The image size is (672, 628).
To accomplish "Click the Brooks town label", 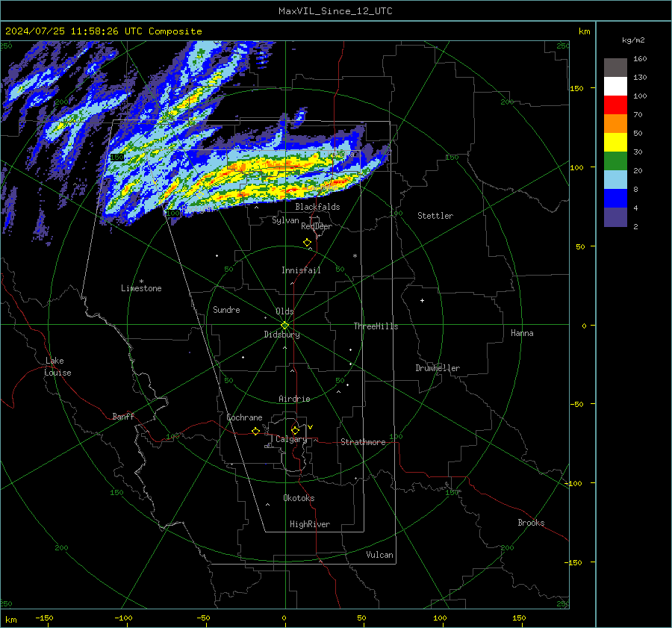I will click(x=531, y=523).
